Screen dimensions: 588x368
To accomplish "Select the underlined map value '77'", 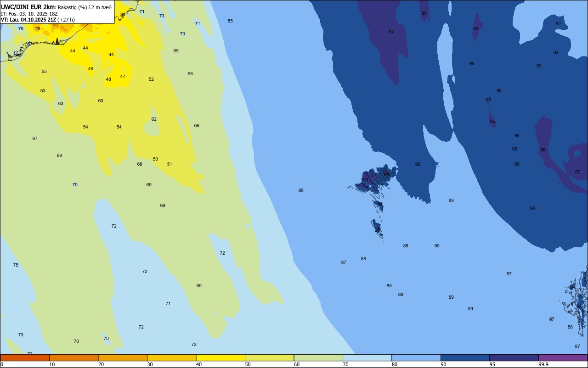I will click(x=16, y=53).
